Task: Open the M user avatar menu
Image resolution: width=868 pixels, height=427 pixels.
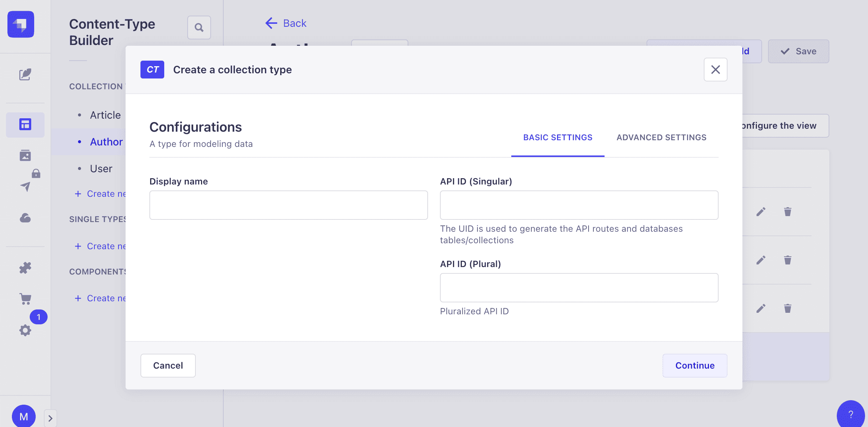Action: (x=24, y=416)
